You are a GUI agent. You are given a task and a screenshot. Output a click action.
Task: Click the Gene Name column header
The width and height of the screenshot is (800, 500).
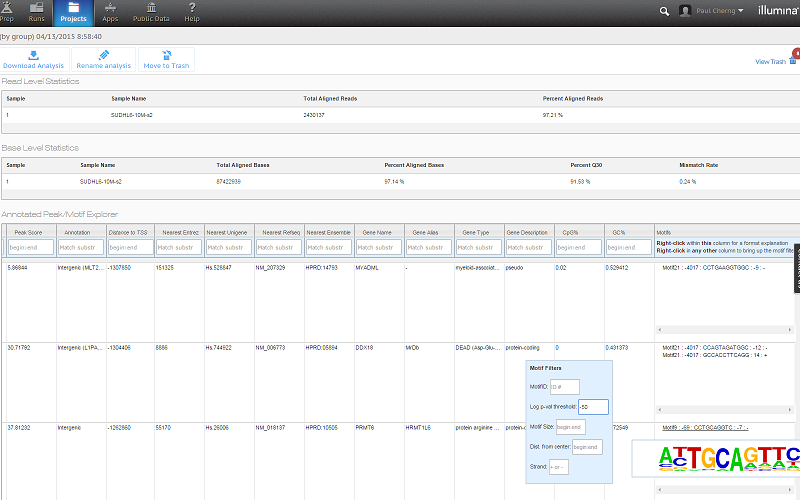point(378,231)
